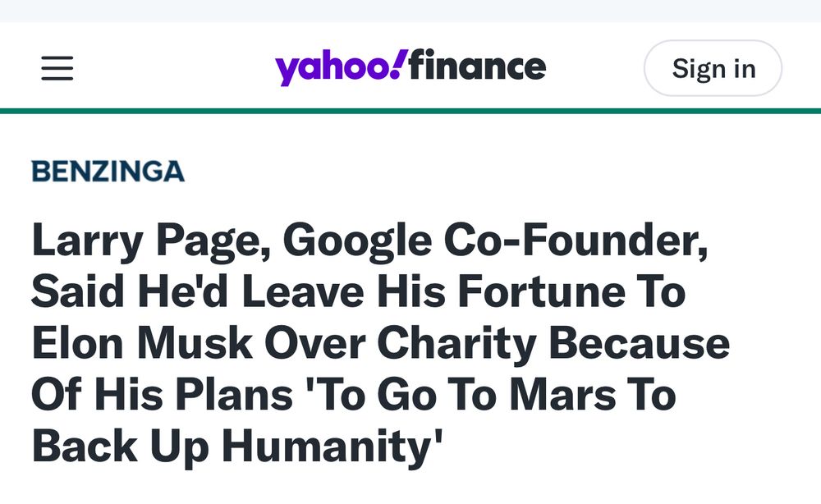Click the green divider line below header

click(410, 111)
